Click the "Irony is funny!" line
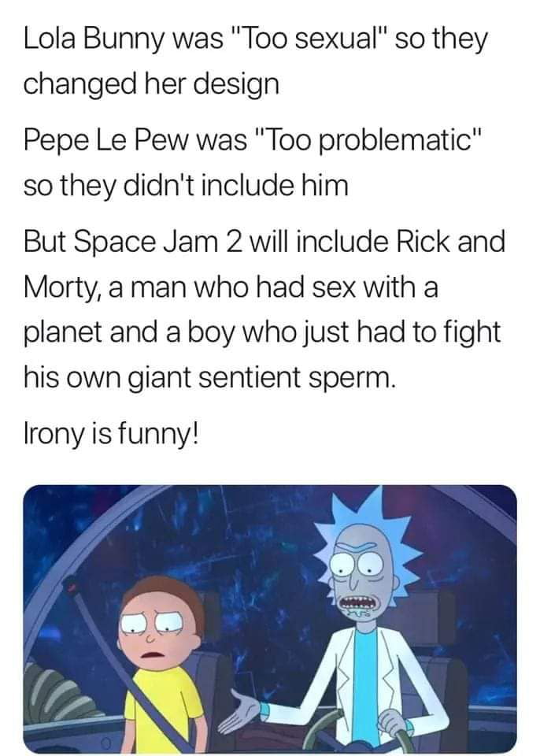 111,423
